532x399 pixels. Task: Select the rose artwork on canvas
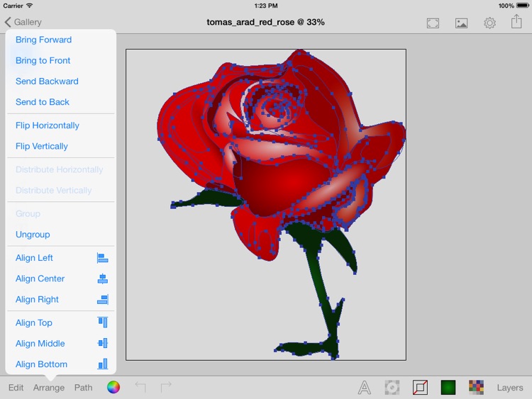[282, 203]
